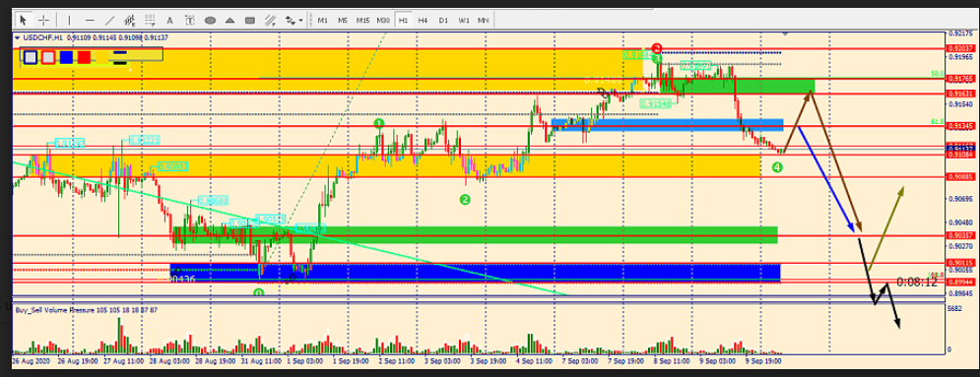This screenshot has height=377, width=980.
Task: Click the green wave label circle 0
Action: tap(259, 292)
